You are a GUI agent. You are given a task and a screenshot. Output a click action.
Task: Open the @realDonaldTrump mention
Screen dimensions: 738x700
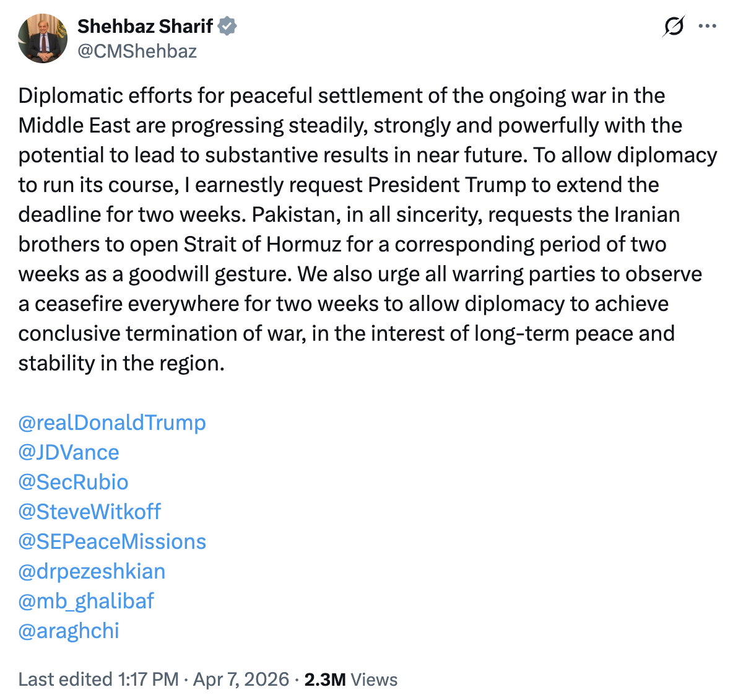112,422
